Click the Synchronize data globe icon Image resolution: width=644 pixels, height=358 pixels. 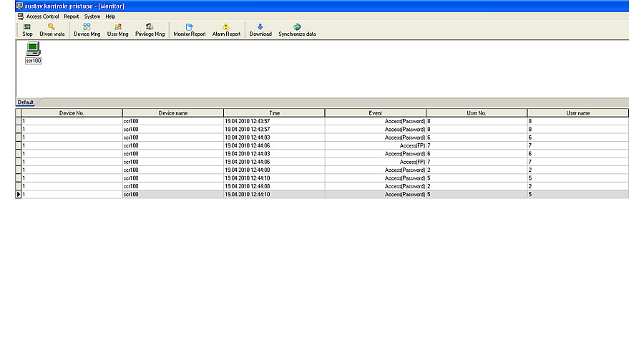click(x=297, y=27)
